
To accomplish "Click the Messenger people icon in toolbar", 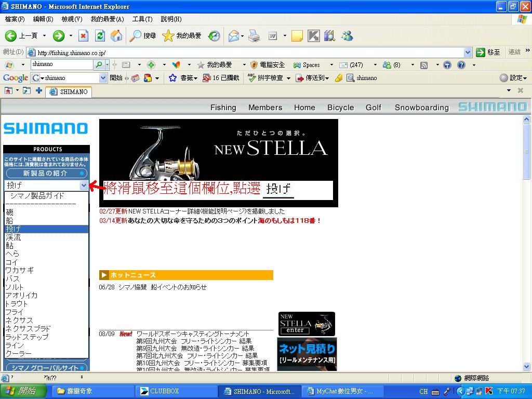I will pos(347,36).
